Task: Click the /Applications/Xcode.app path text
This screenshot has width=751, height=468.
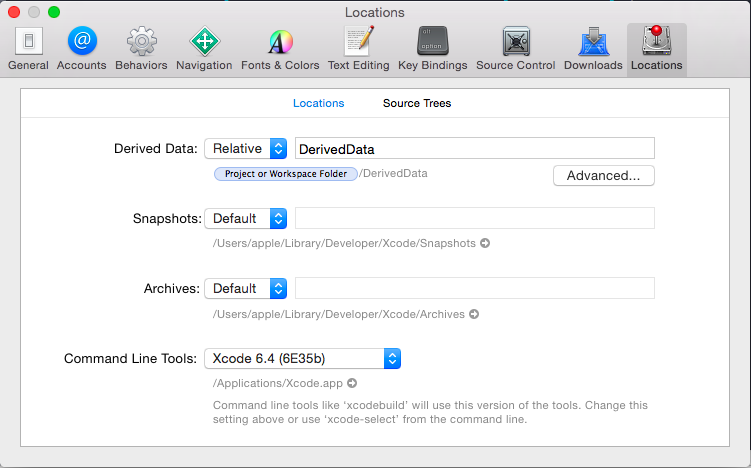Action: click(x=278, y=383)
